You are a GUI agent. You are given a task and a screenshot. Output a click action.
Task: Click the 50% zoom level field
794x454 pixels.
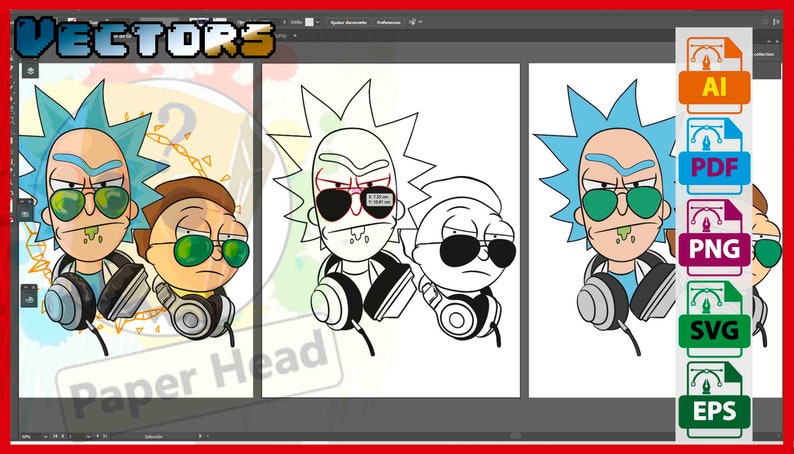pos(29,436)
